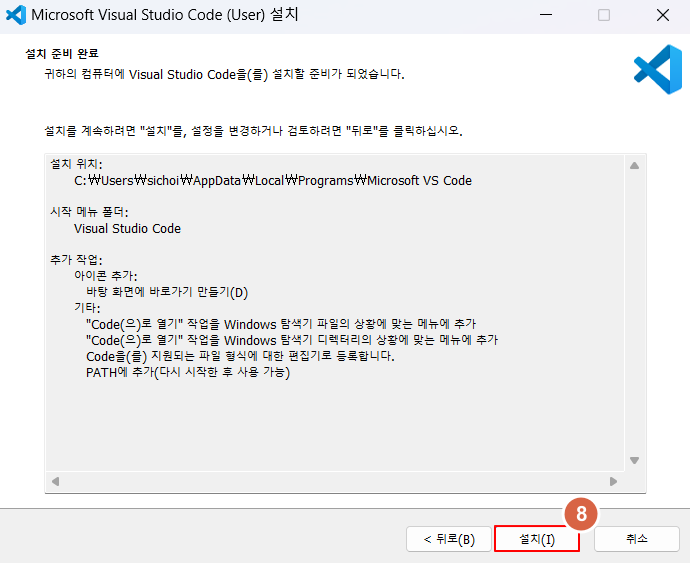Minimize the setup window
This screenshot has width=690, height=563.
tap(546, 15)
